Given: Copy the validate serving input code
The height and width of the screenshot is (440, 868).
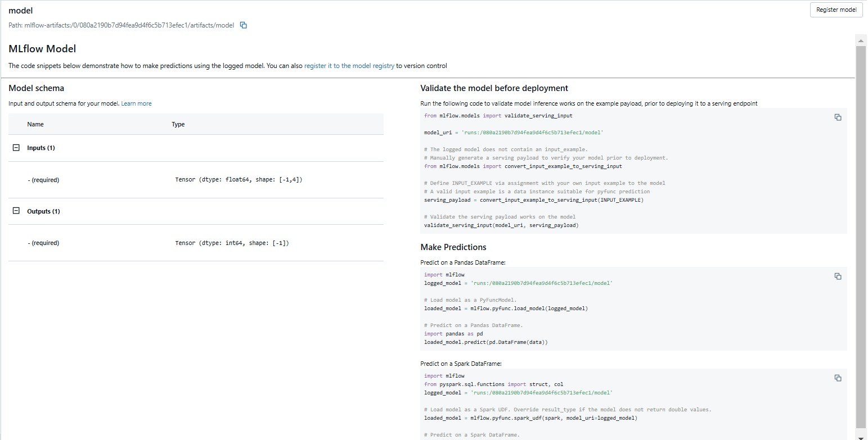Looking at the screenshot, I should 838,117.
